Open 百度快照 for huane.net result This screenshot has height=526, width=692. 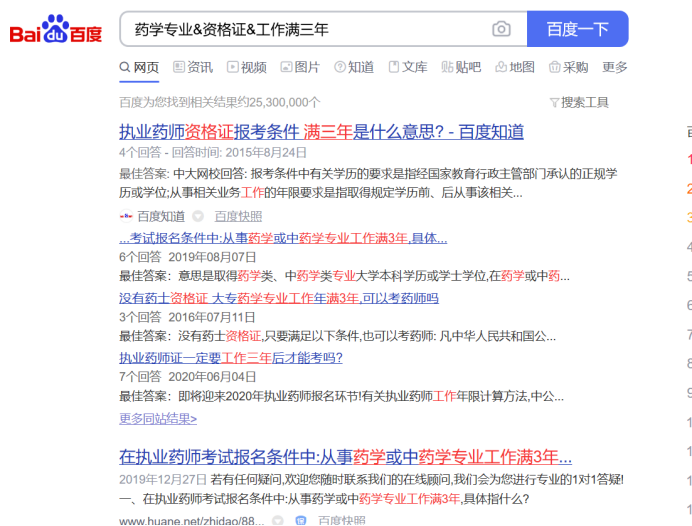click(342, 521)
